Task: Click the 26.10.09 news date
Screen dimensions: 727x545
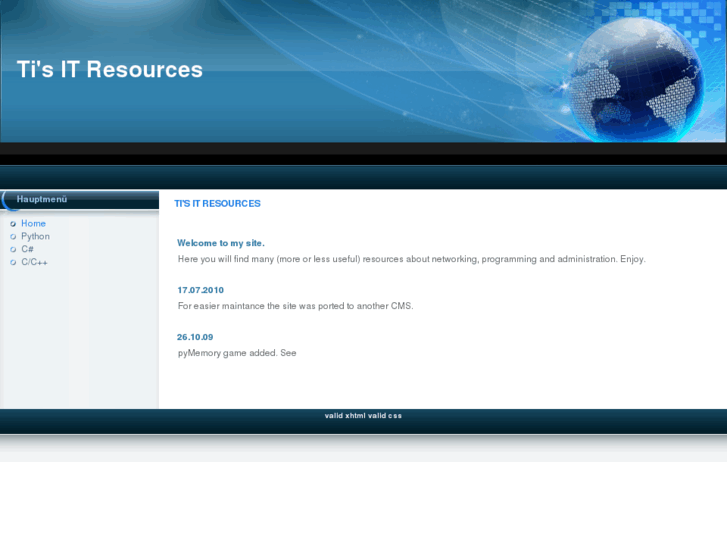Action: [x=195, y=337]
